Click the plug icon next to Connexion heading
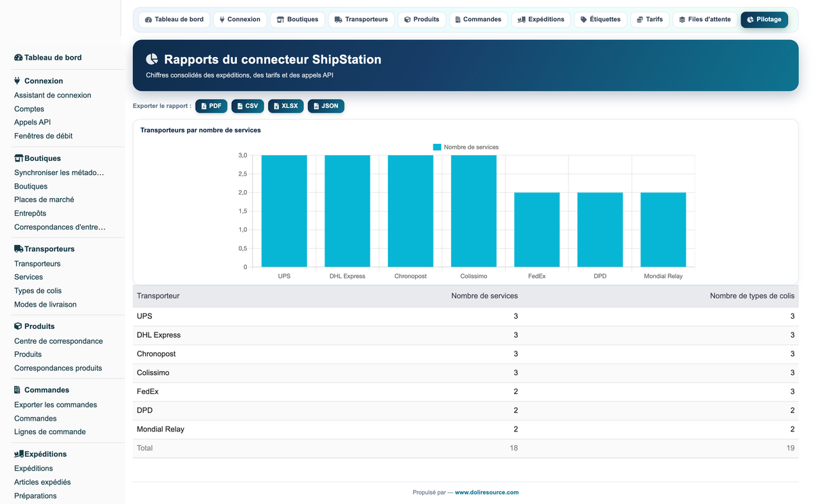 pyautogui.click(x=18, y=81)
